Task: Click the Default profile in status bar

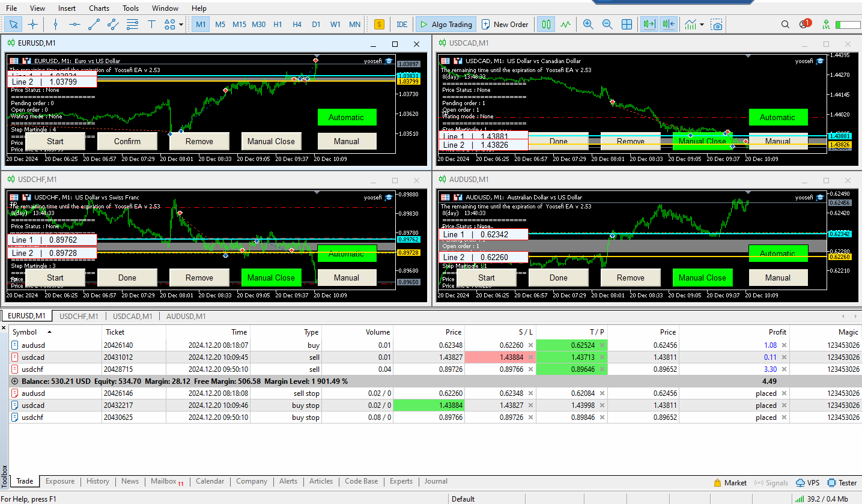Action: pos(463,499)
